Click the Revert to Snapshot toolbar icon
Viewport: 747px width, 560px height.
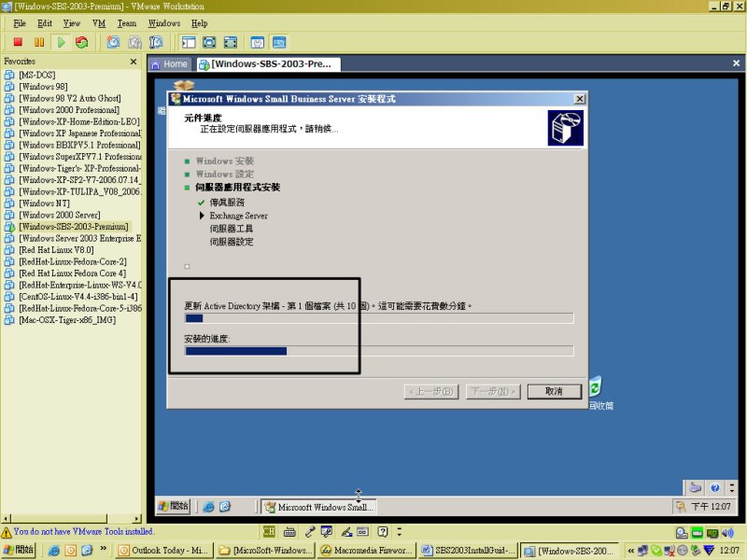pyautogui.click(x=134, y=42)
